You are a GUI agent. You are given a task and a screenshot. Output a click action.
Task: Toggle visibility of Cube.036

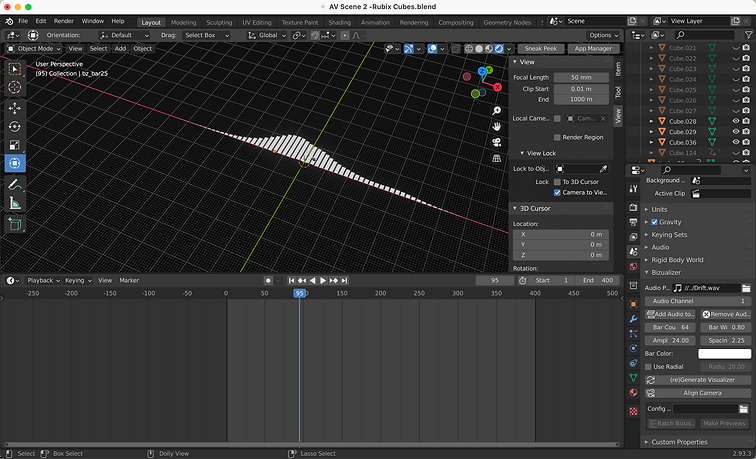[x=736, y=142]
